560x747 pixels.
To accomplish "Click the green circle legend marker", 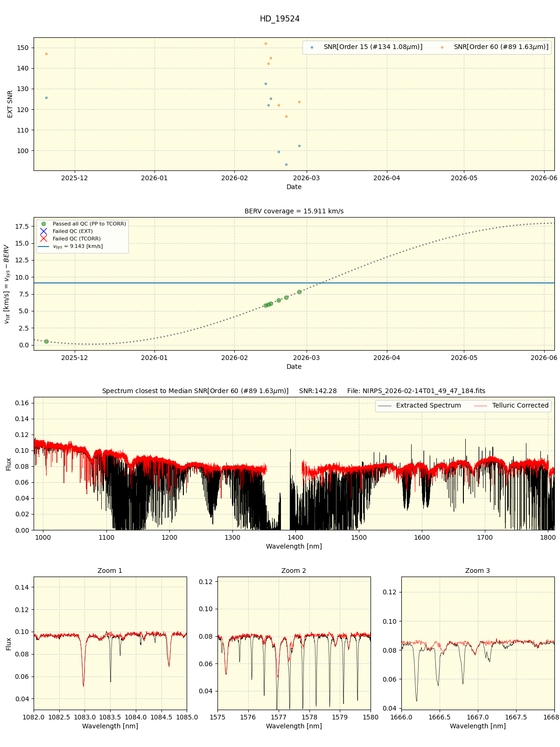I will (x=43, y=224).
